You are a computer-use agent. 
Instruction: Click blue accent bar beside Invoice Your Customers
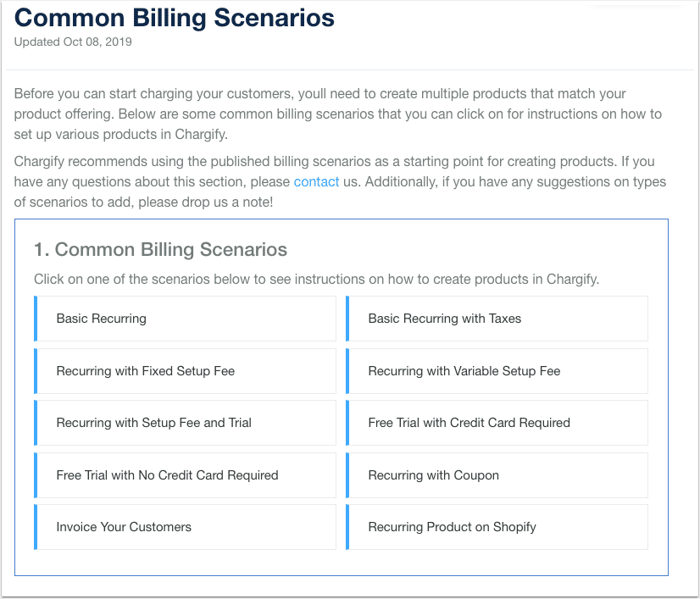coord(36,527)
